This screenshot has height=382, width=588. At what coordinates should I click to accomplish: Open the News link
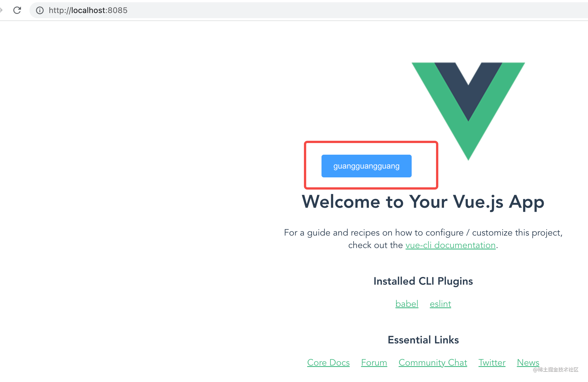528,362
